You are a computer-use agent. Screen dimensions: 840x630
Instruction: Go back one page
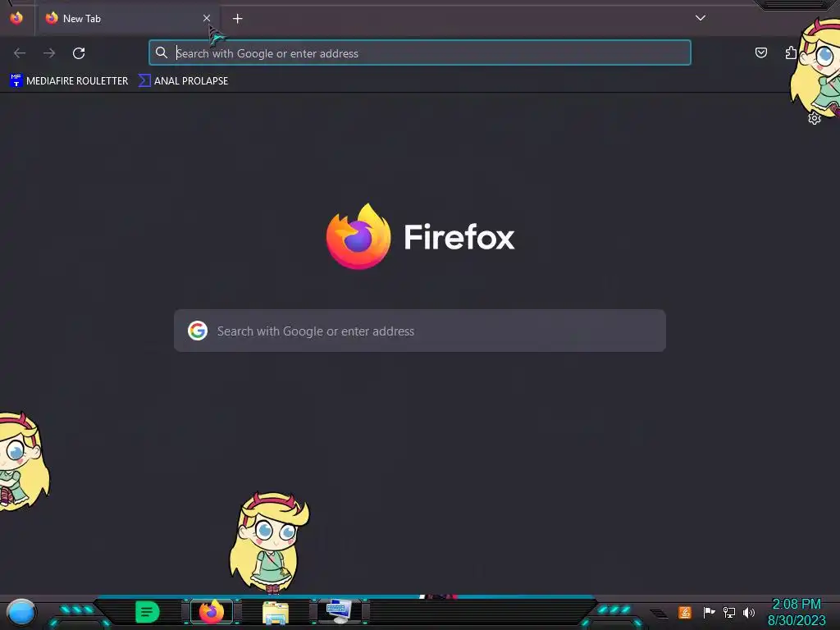click(20, 53)
